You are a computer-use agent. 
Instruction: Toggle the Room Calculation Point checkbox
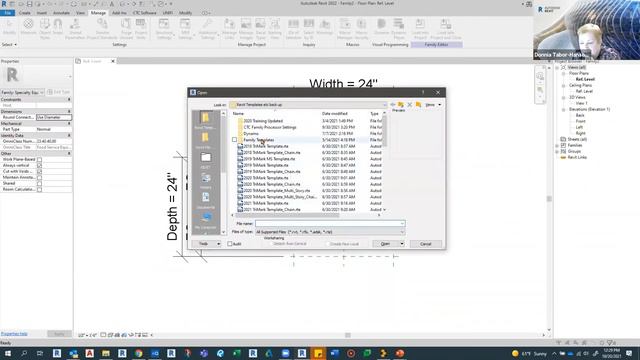tap(40, 189)
